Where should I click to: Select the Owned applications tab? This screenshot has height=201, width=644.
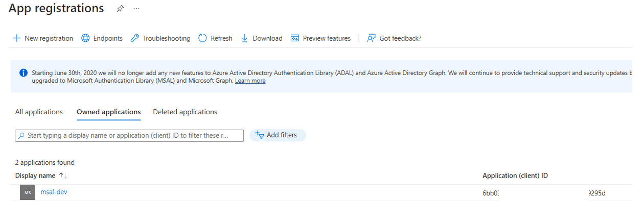(109, 112)
